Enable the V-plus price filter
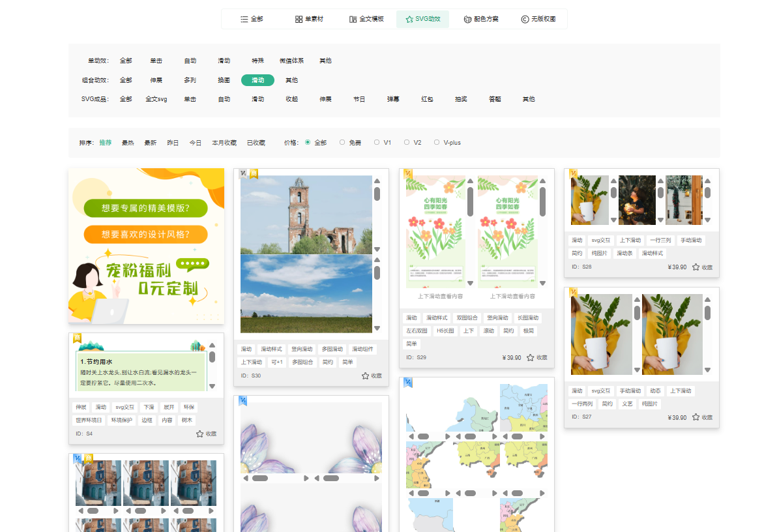The width and height of the screenshot is (762, 532). click(437, 142)
